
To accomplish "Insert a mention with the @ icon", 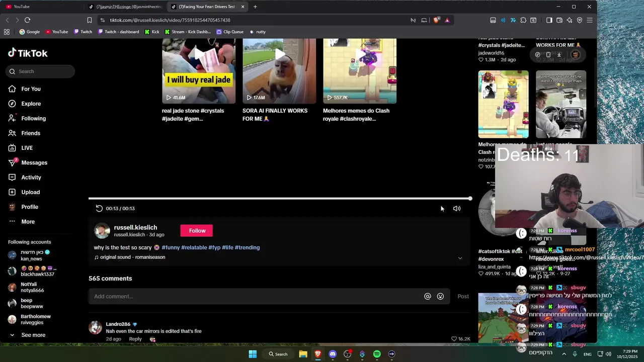I will pyautogui.click(x=428, y=296).
